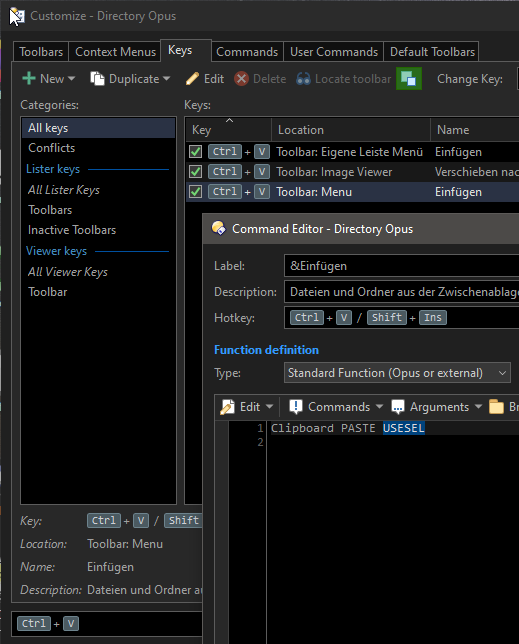Switch to the Context Menus tab

[115, 52]
